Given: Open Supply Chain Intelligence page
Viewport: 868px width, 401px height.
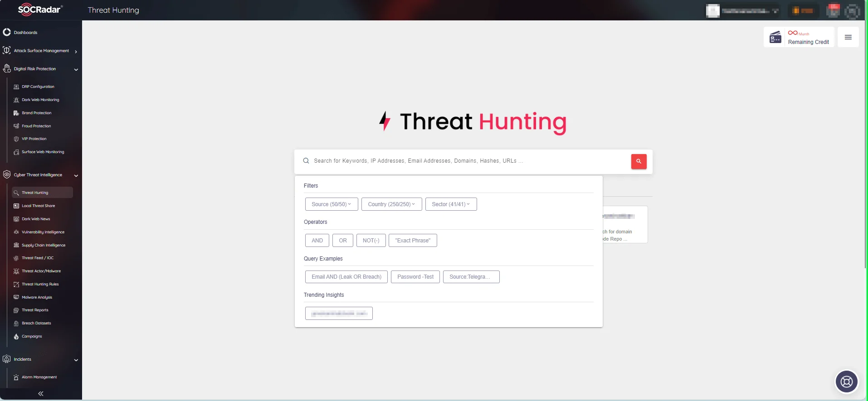Looking at the screenshot, I should tap(44, 245).
